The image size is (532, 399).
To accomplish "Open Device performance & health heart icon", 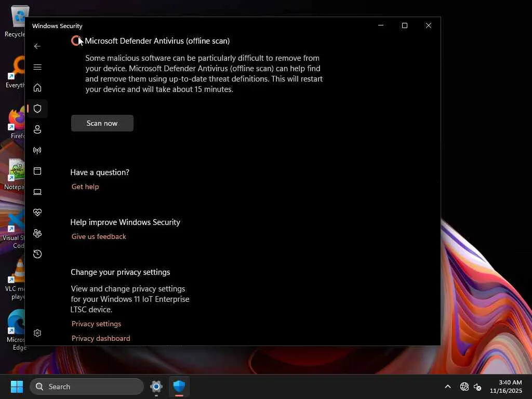I will point(37,212).
